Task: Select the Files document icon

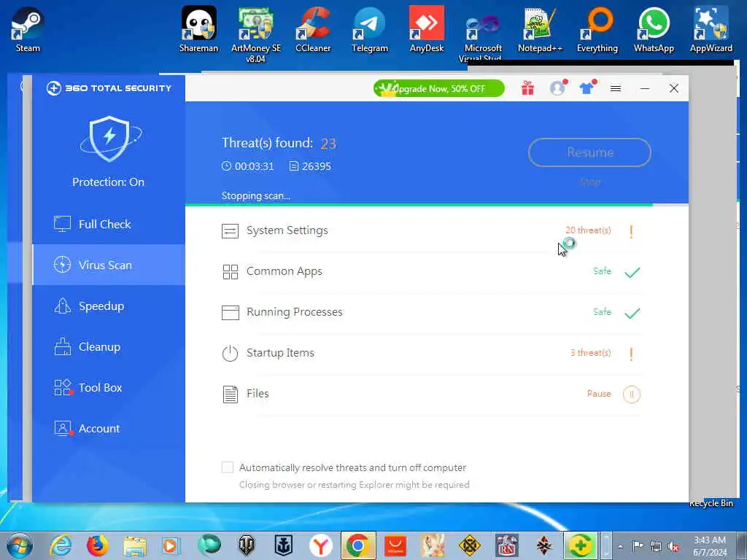Action: (230, 394)
